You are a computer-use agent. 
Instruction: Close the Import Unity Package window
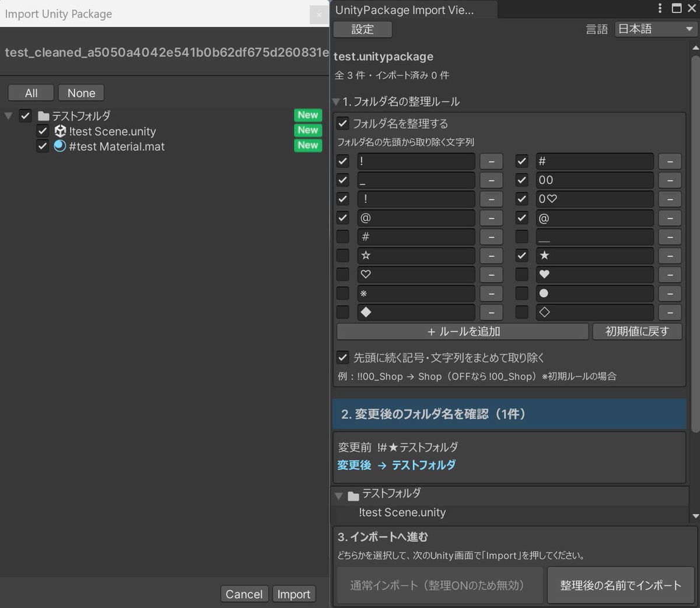pyautogui.click(x=319, y=15)
